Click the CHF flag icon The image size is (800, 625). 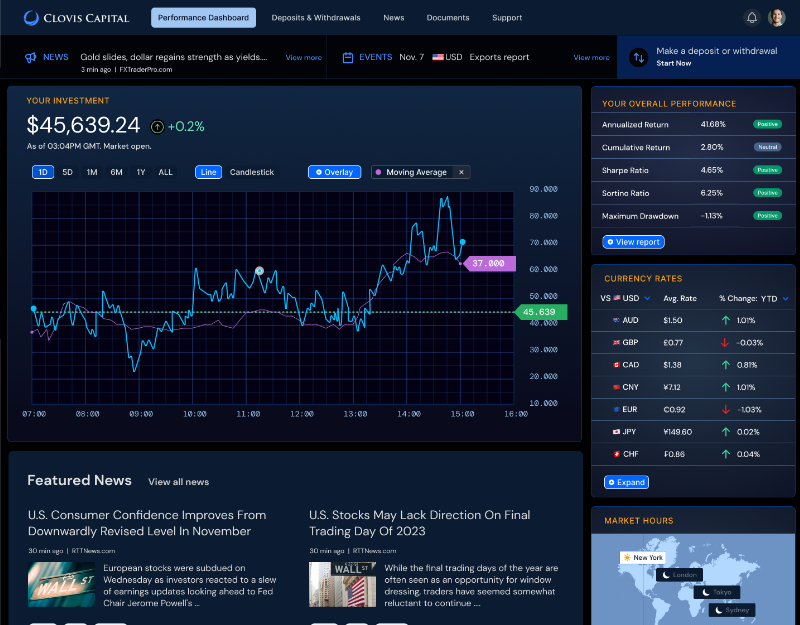(616, 454)
